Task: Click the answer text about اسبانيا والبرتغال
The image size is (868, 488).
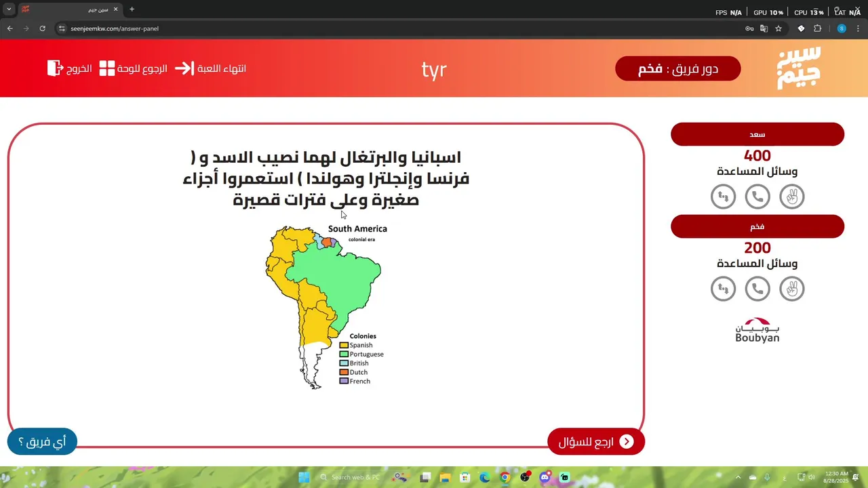Action: coord(326,178)
